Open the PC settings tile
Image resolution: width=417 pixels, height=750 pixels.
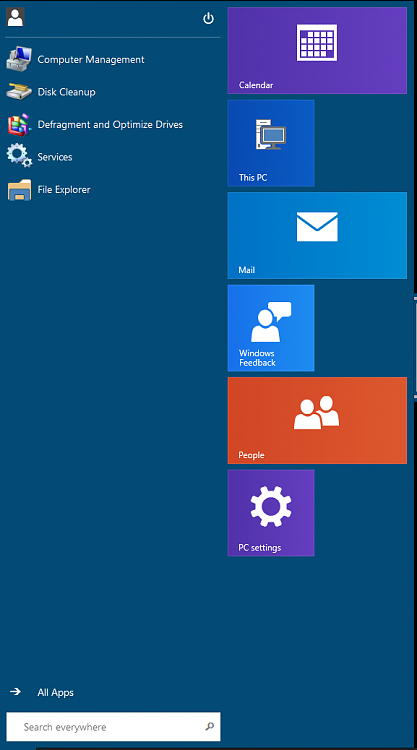(271, 513)
